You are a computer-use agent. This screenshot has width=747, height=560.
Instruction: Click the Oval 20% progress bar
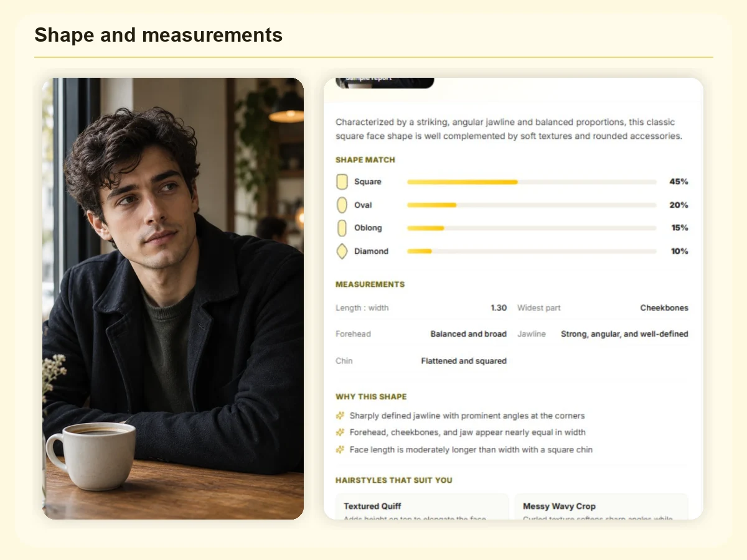(532, 205)
